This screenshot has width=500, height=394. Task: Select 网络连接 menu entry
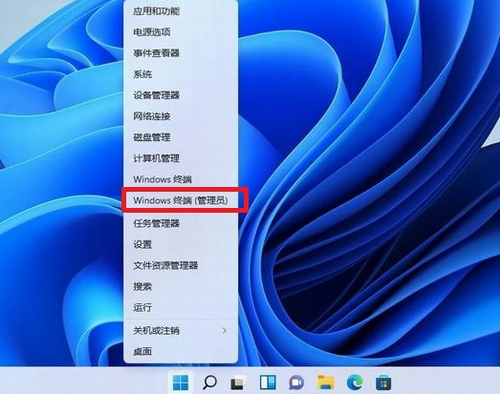(181, 116)
